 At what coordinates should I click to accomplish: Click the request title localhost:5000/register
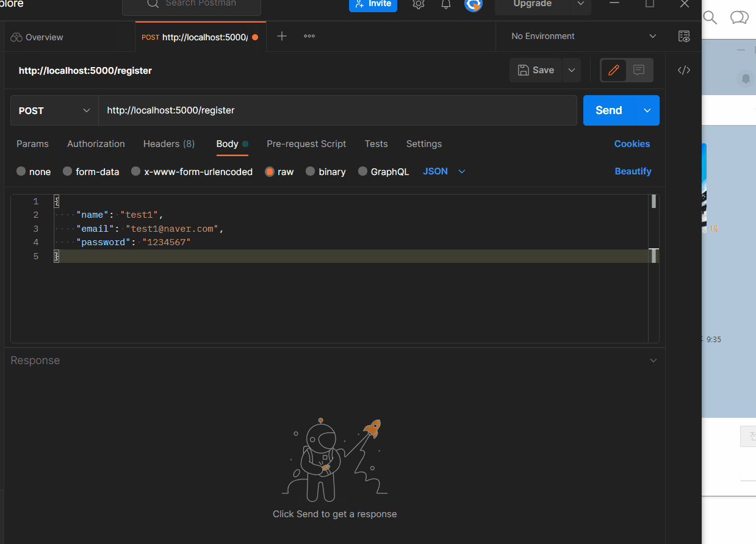[x=85, y=71]
